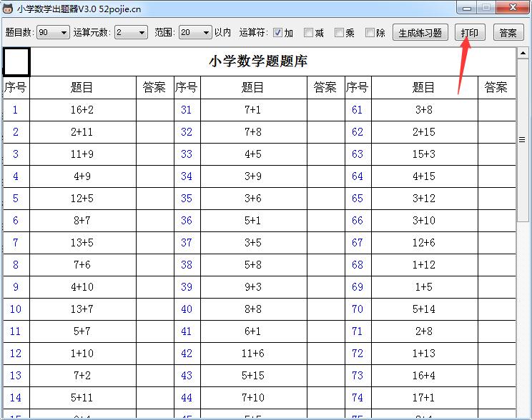Click the app cat icon in title bar
The height and width of the screenshot is (420, 532).
click(x=8, y=9)
